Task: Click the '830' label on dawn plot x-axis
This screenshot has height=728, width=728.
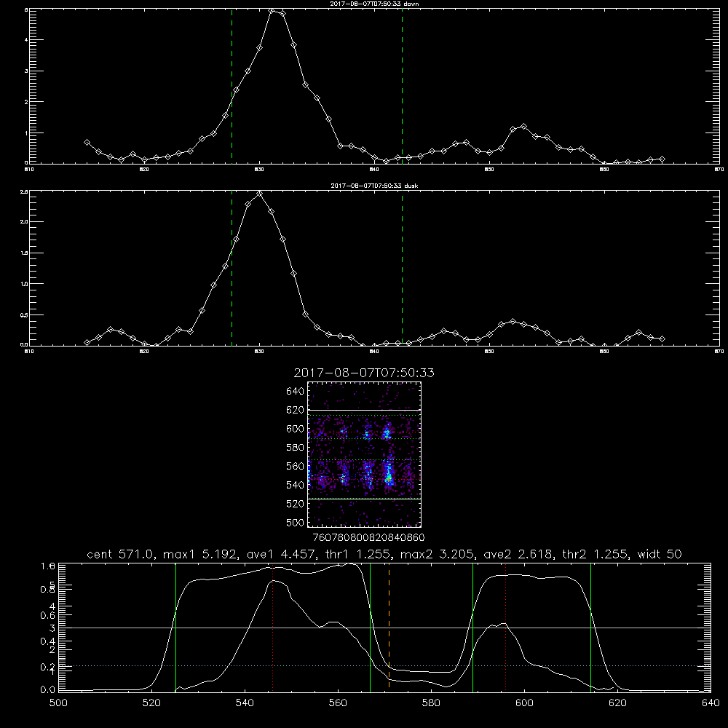Action: [259, 170]
